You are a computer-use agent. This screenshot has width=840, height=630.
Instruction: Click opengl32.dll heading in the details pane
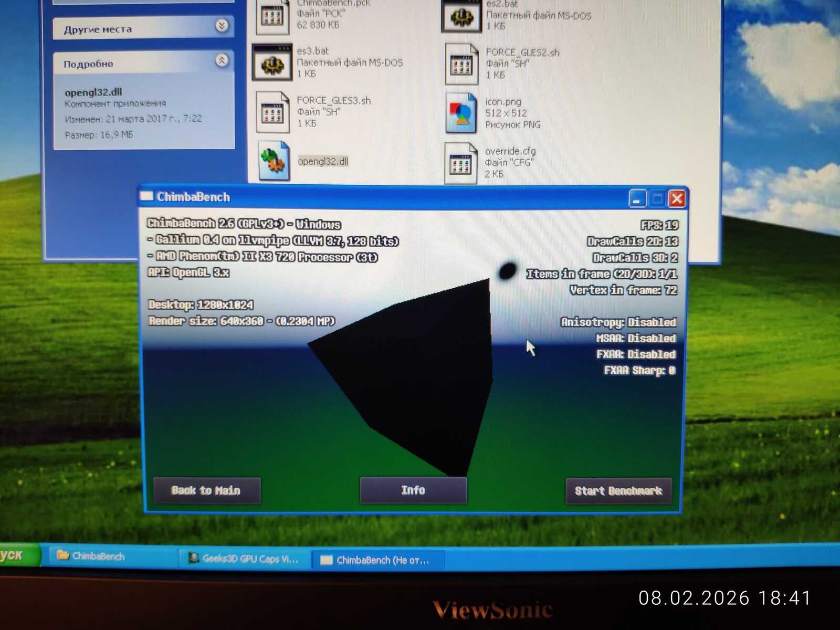(93, 92)
